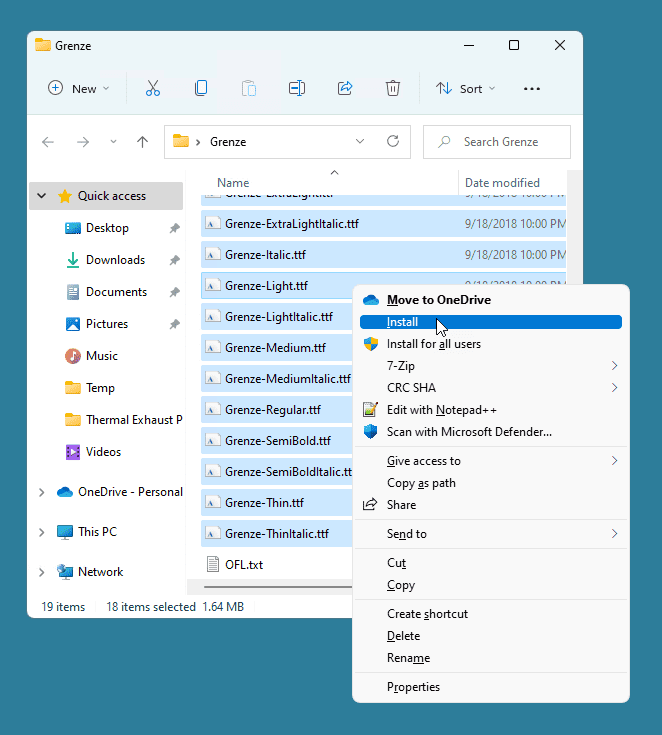Expand address bar history chevron
The width and height of the screenshot is (662, 735).
pyautogui.click(x=360, y=142)
